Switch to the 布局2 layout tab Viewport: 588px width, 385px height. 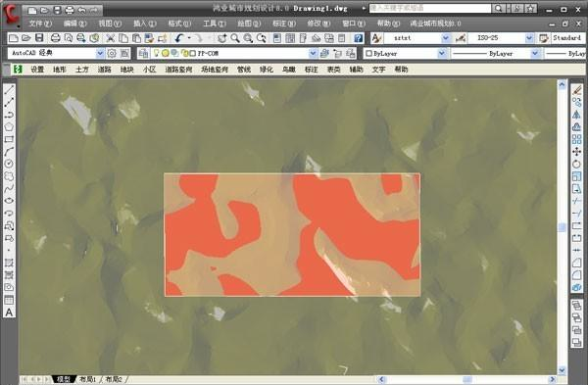(114, 379)
